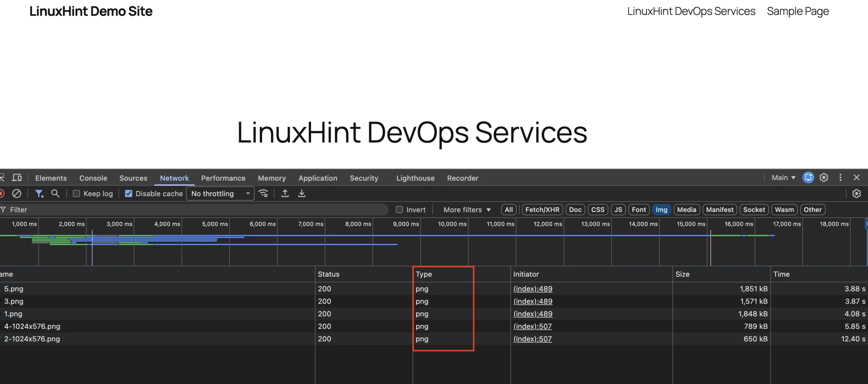
Task: Sort requests by the Size column header
Action: tap(721, 274)
